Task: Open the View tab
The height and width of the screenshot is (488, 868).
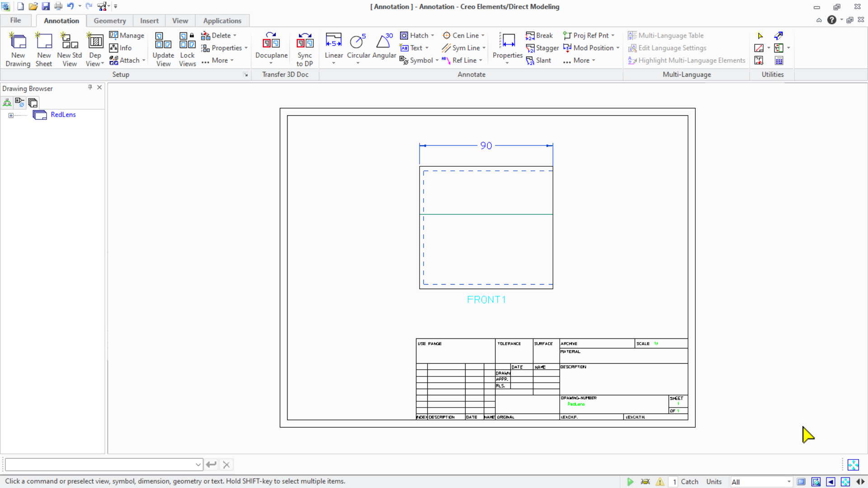Action: 180,21
